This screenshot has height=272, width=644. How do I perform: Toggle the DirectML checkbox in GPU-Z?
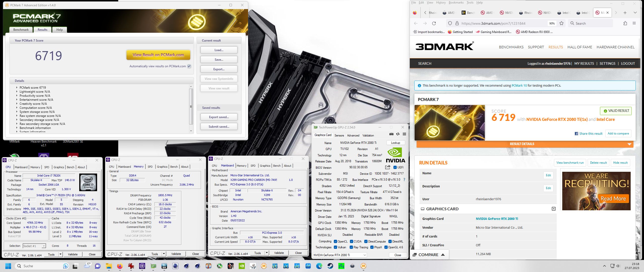tap(390, 241)
